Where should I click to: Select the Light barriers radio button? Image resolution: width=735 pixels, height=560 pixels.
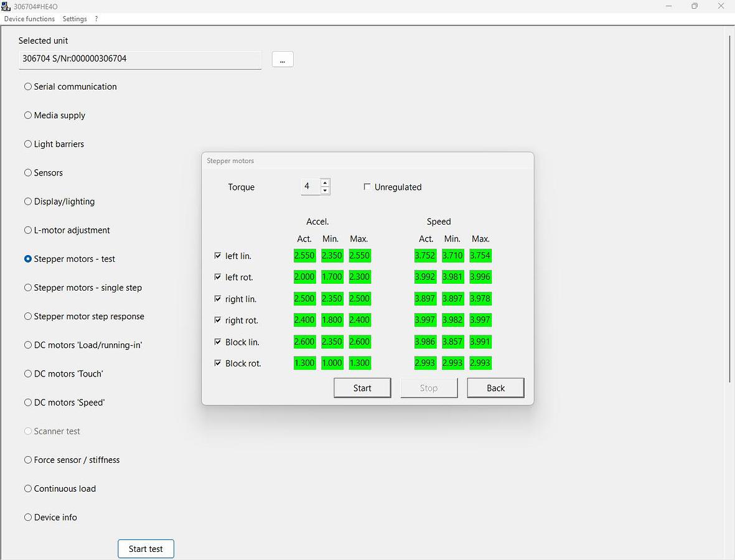28,144
